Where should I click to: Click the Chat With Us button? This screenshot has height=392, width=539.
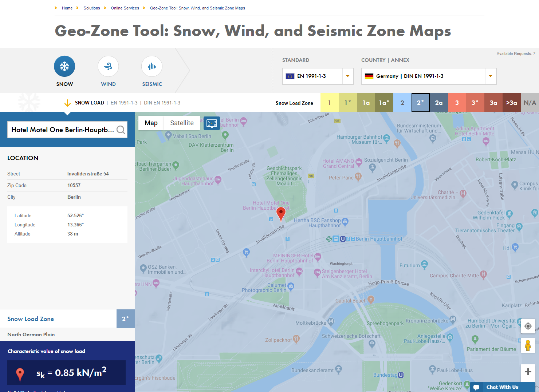tap(502, 387)
